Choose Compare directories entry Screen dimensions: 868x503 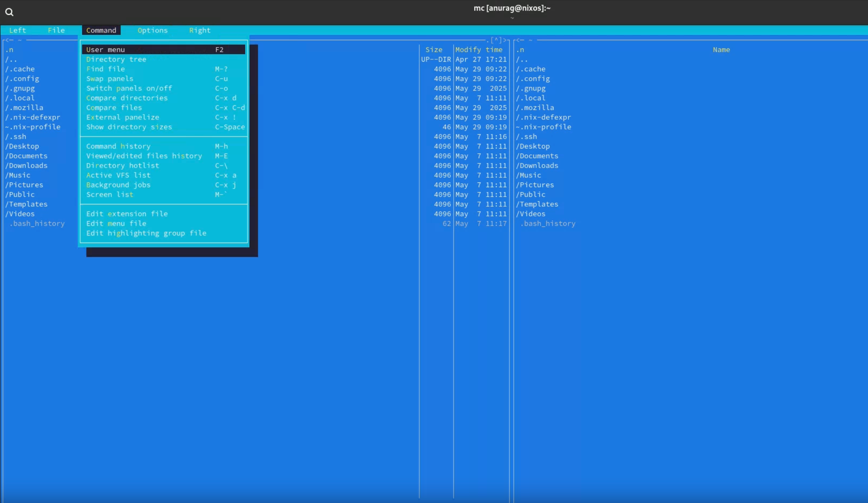pyautogui.click(x=127, y=98)
